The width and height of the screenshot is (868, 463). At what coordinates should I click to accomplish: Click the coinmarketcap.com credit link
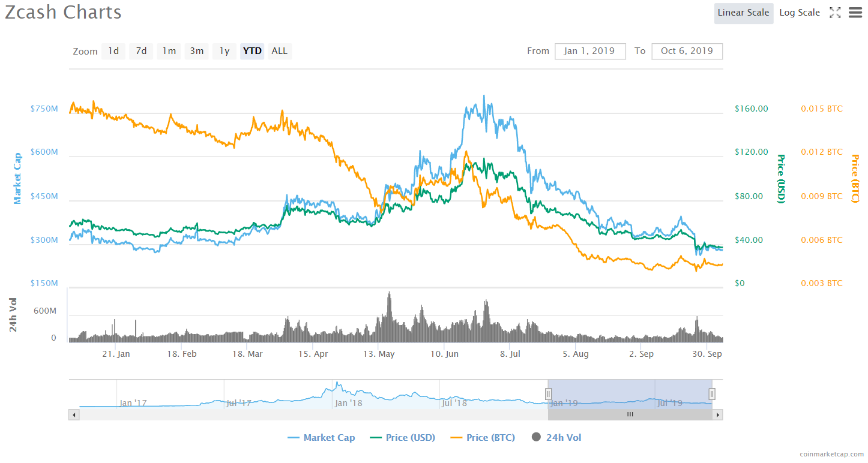click(831, 455)
